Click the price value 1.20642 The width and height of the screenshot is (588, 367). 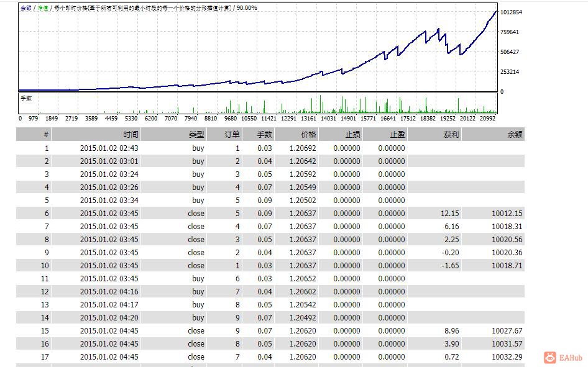pos(303,161)
